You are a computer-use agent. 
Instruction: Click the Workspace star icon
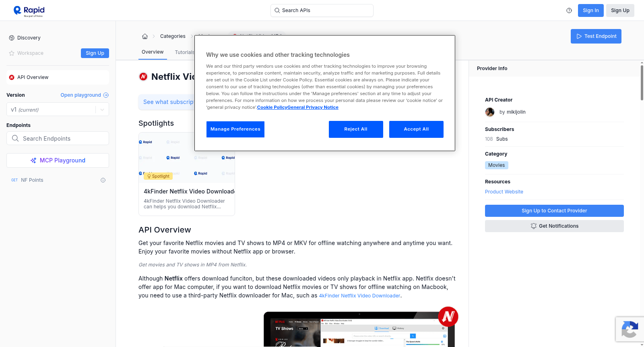[12, 53]
